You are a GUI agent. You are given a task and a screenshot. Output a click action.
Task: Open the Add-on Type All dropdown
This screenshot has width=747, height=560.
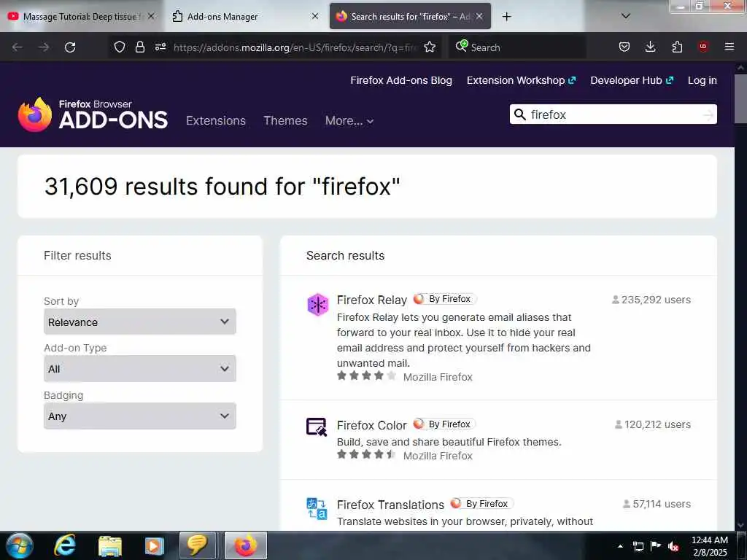pos(139,368)
